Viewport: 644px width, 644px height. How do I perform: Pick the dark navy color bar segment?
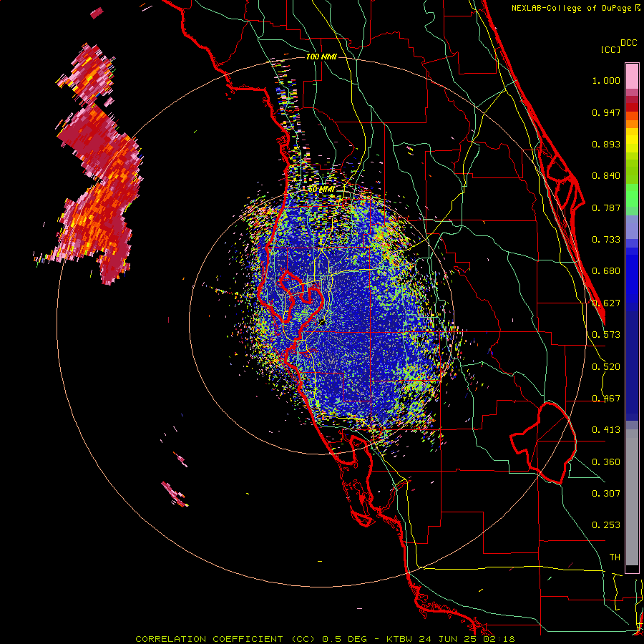point(632,365)
